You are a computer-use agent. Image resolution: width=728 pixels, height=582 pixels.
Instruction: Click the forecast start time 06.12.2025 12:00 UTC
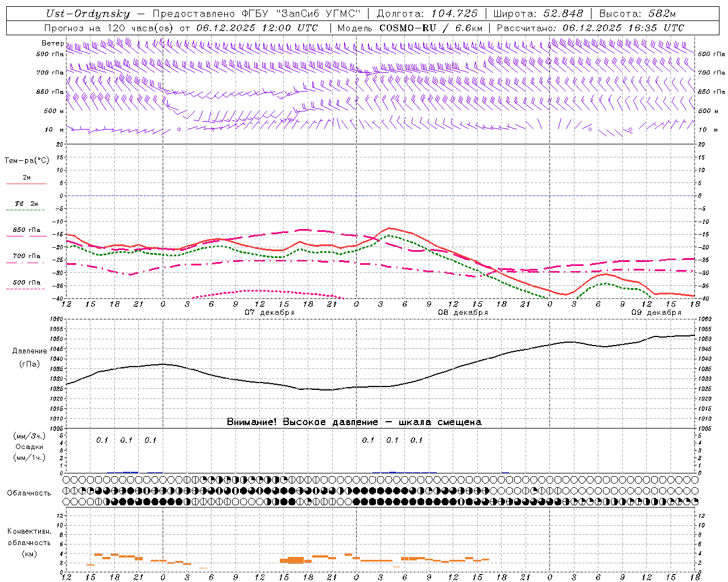pyautogui.click(x=257, y=28)
